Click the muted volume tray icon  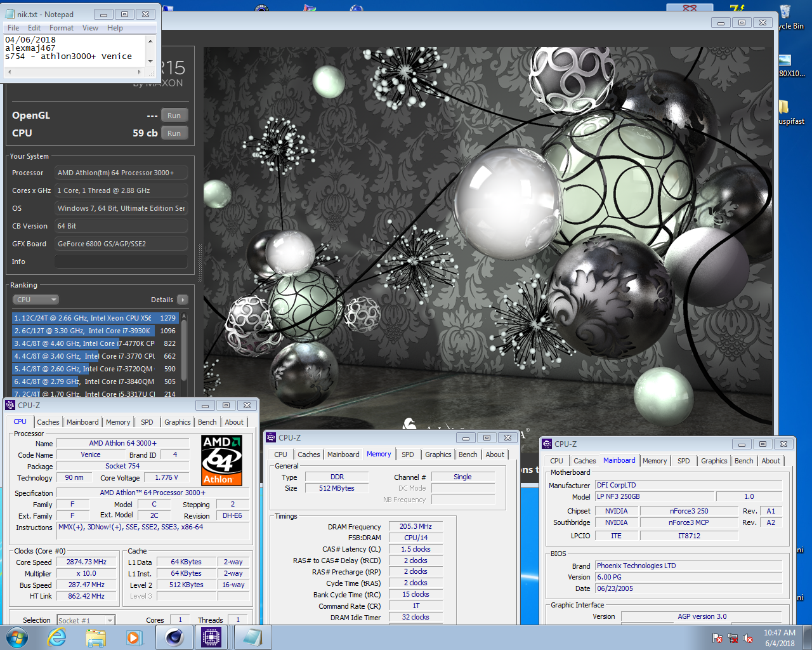[748, 638]
